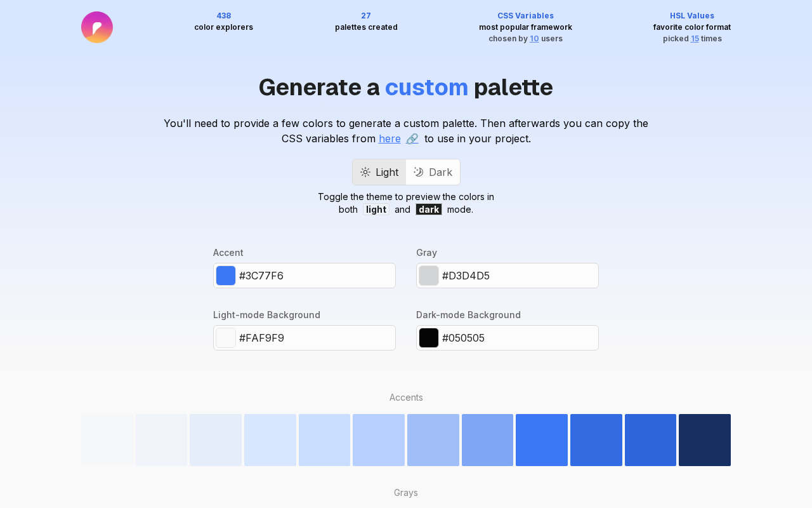Click 'favorite color format' text
Image resolution: width=812 pixels, height=508 pixels.
click(x=692, y=27)
